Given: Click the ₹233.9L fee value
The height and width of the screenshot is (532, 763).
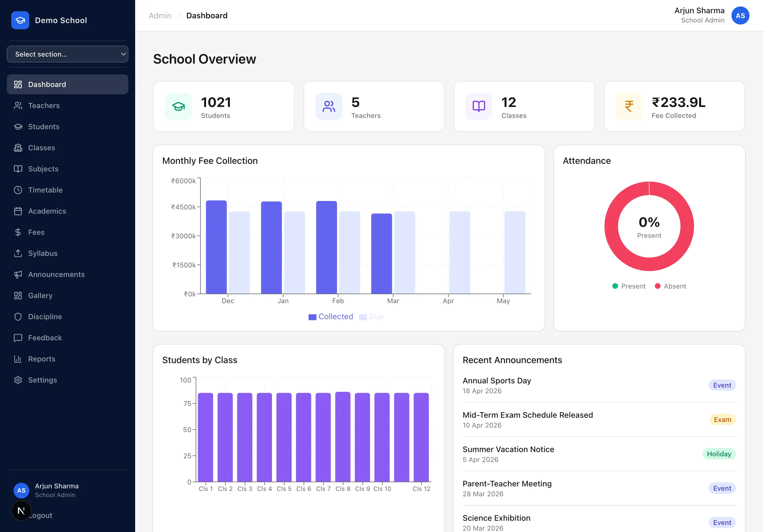Looking at the screenshot, I should pos(679,102).
